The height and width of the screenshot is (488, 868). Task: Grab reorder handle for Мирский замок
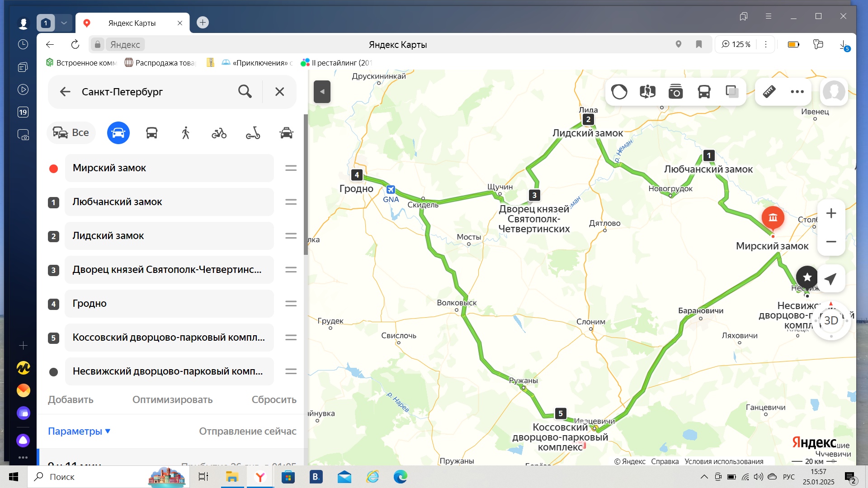(x=291, y=168)
